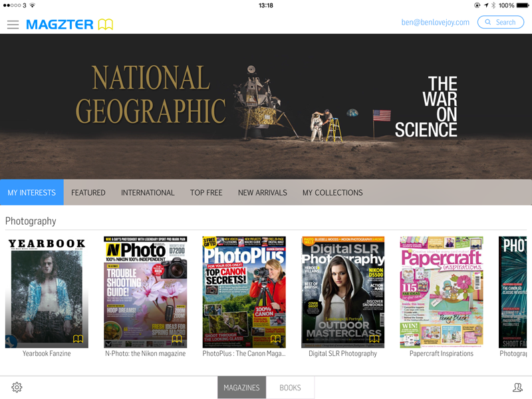Viewport: 532px width, 399px height.
Task: Click the Magzter book logo icon
Action: pyautogui.click(x=105, y=23)
